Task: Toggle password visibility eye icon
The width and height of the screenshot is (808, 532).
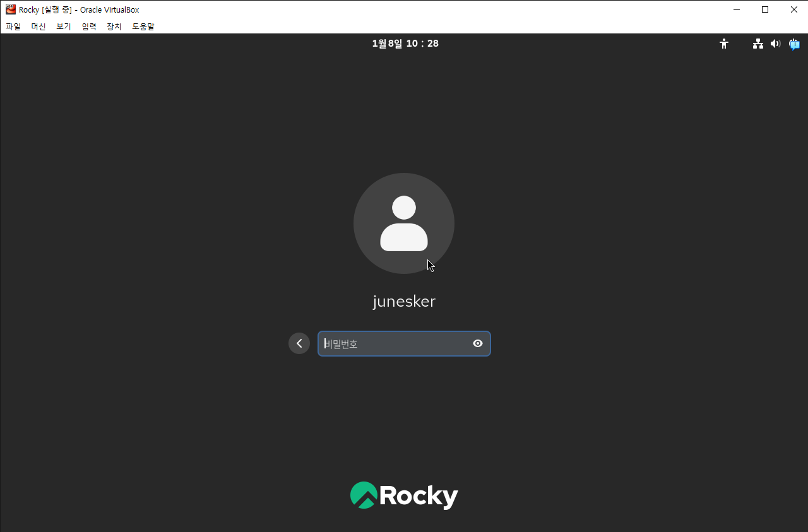Action: click(x=478, y=343)
